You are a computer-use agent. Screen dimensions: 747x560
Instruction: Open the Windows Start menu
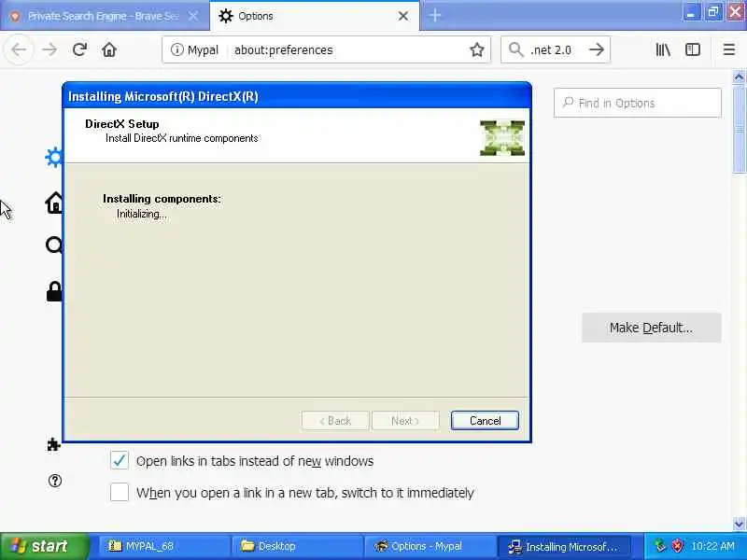pyautogui.click(x=44, y=546)
